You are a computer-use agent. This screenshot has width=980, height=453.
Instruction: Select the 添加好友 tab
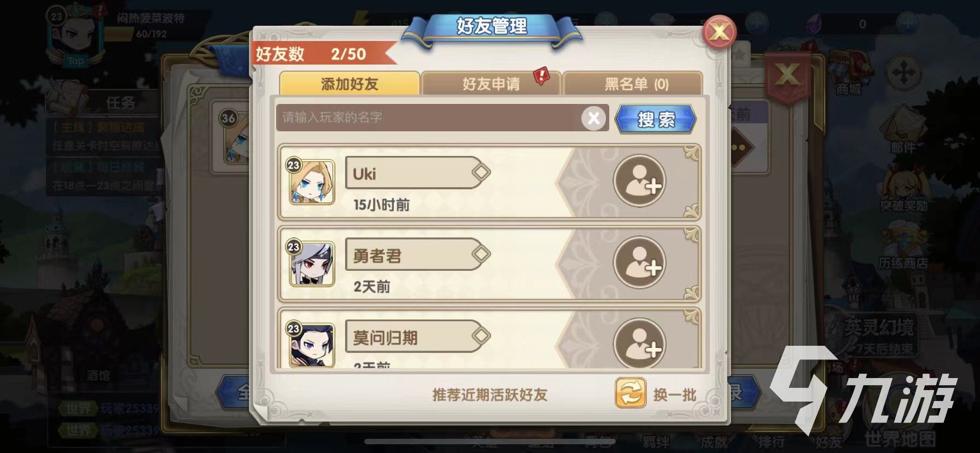click(349, 84)
